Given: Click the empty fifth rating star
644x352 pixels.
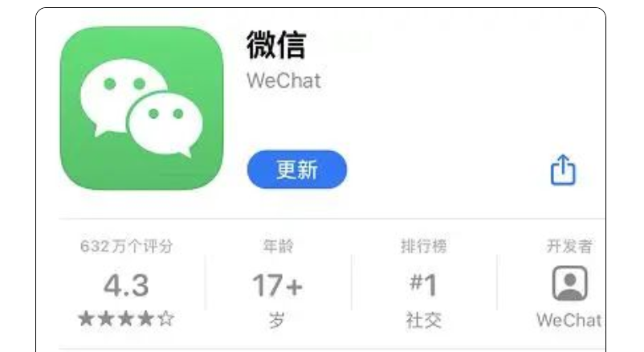Looking at the screenshot, I should coord(166,319).
